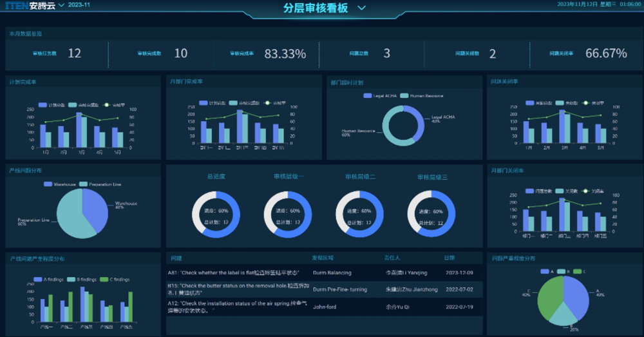Open the A81 label check issue row
Image resolution: width=644 pixels, height=337 pixels.
click(x=325, y=273)
